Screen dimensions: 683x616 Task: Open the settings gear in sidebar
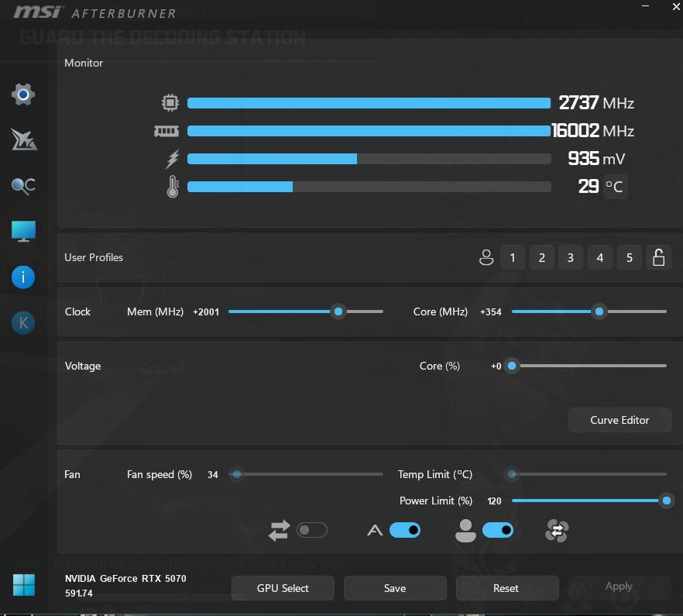click(23, 95)
